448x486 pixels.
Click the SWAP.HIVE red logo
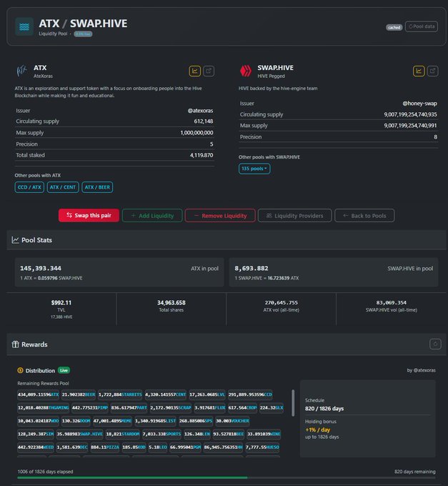246,71
